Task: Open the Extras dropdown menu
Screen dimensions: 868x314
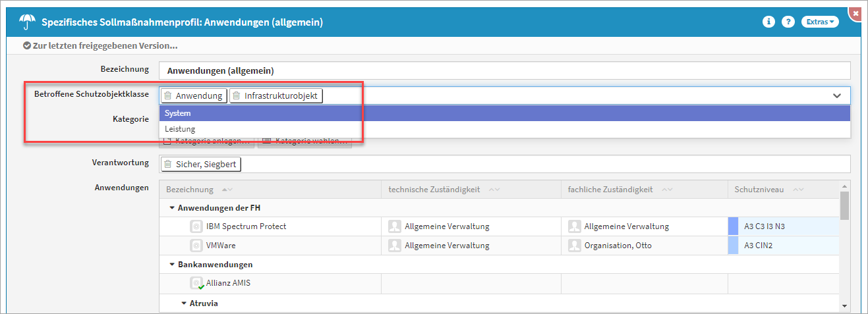Action: point(820,22)
